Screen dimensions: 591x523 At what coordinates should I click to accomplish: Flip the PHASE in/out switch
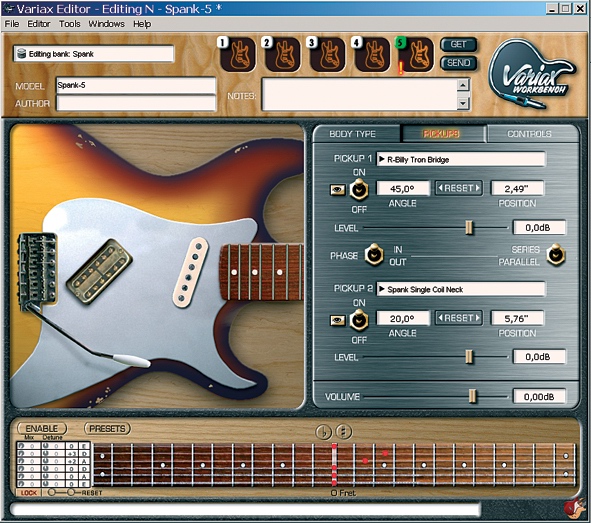(x=374, y=255)
